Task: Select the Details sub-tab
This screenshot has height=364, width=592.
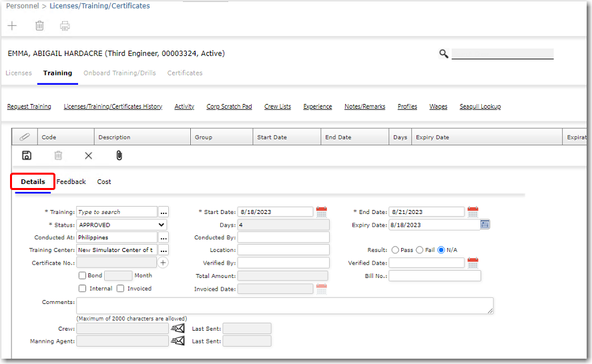Action: coord(33,181)
